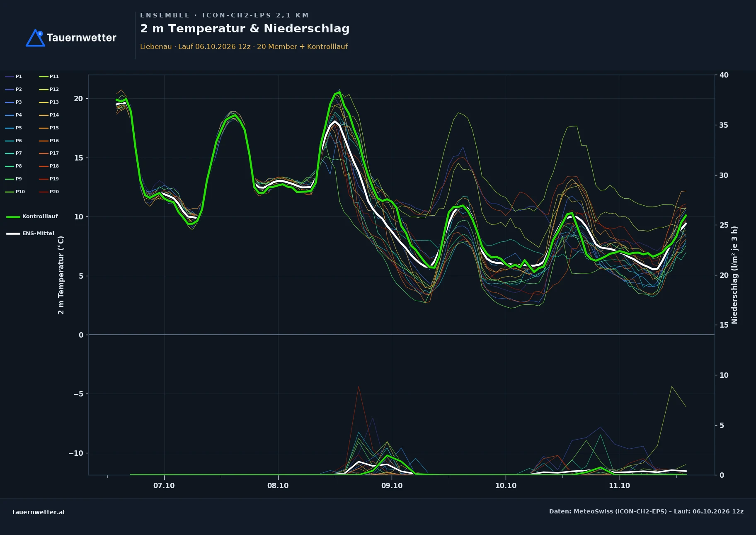Screen dimensions: 756x535
Task: Select the P7 legend entry
Action: pos(14,153)
